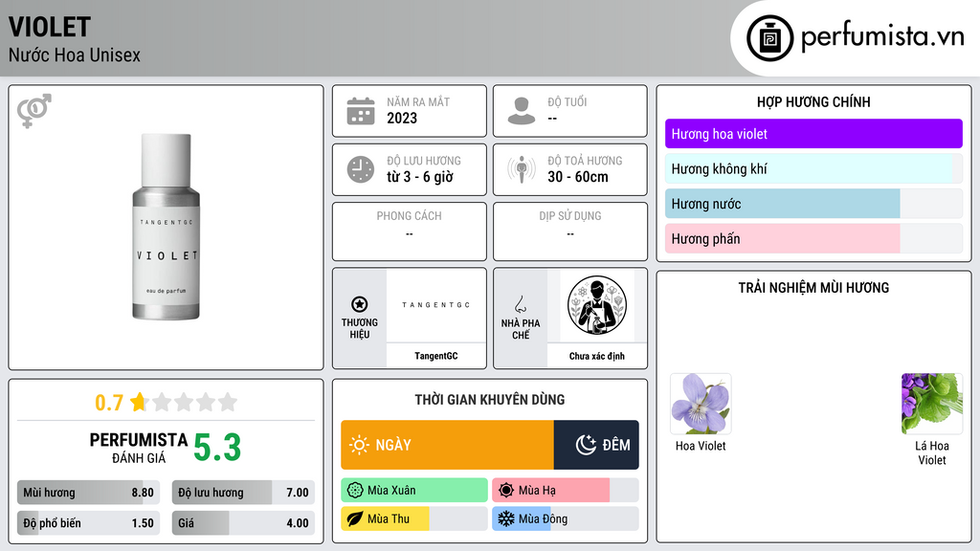Click the Mùa Thu season bar
This screenshot has height=551, width=980.
414,518
